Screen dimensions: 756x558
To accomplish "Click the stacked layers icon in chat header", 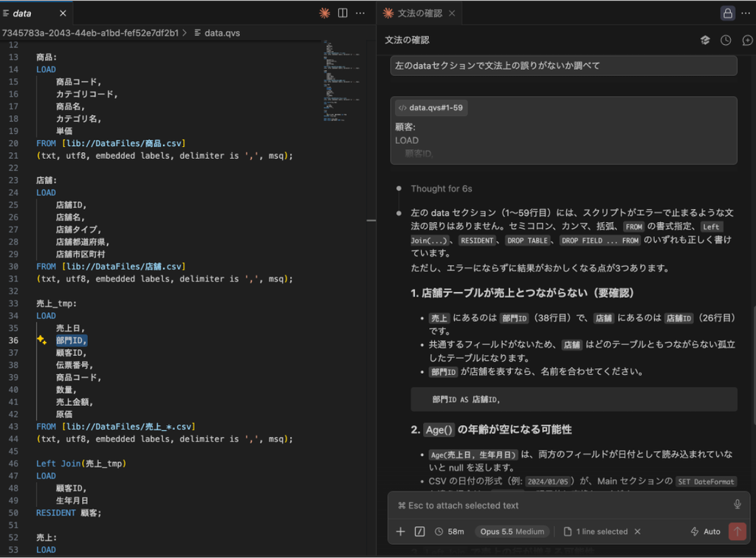I will (x=705, y=41).
